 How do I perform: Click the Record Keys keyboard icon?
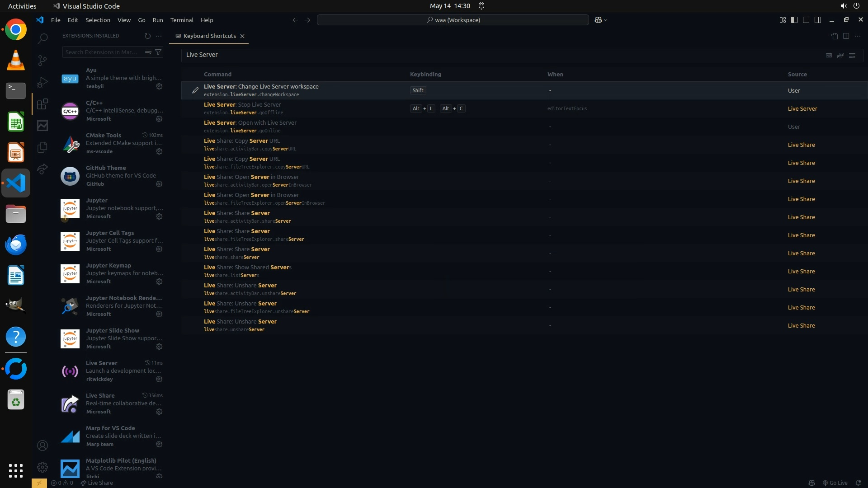pos(829,55)
